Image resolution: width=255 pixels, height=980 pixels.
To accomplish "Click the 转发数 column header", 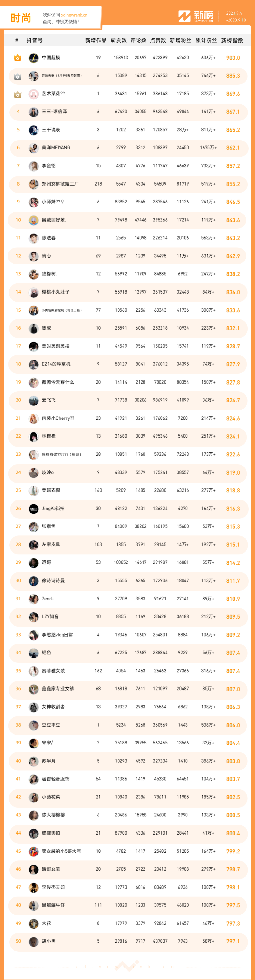I will [119, 40].
